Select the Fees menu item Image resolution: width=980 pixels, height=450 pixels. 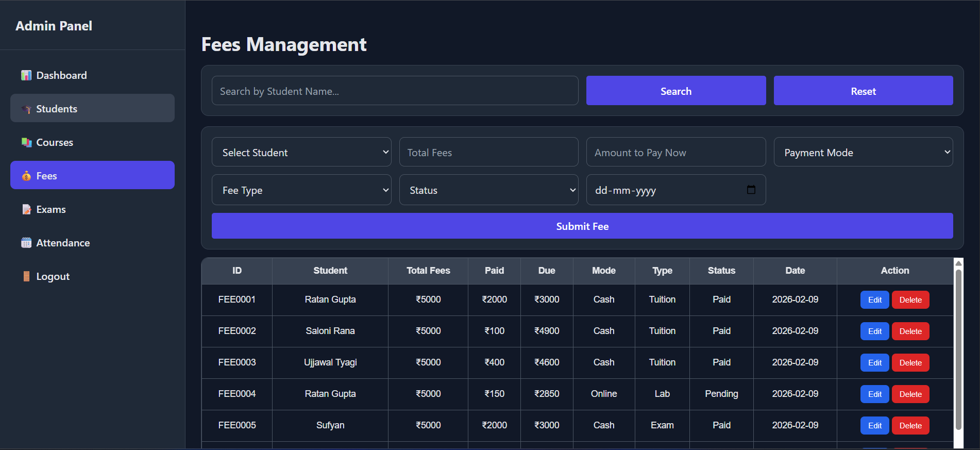click(x=92, y=175)
